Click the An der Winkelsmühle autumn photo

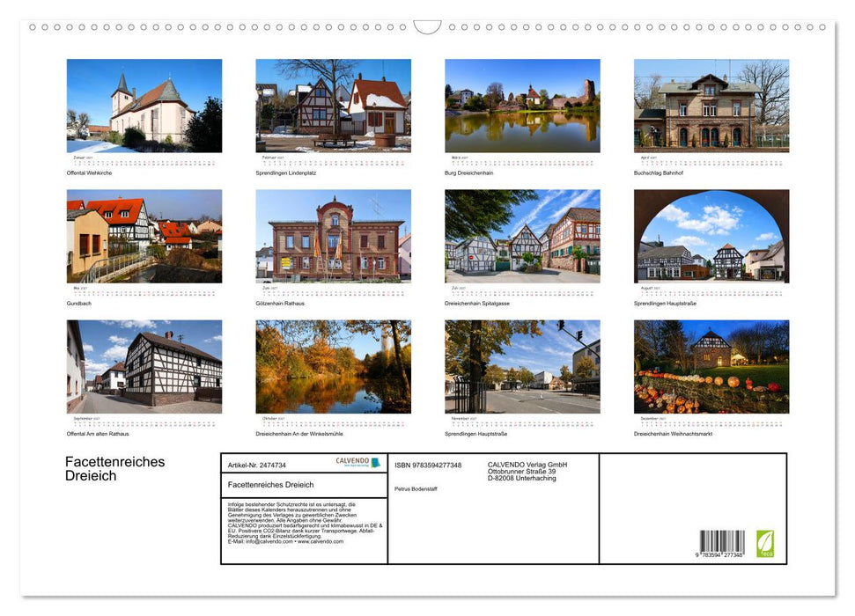pos(333,366)
